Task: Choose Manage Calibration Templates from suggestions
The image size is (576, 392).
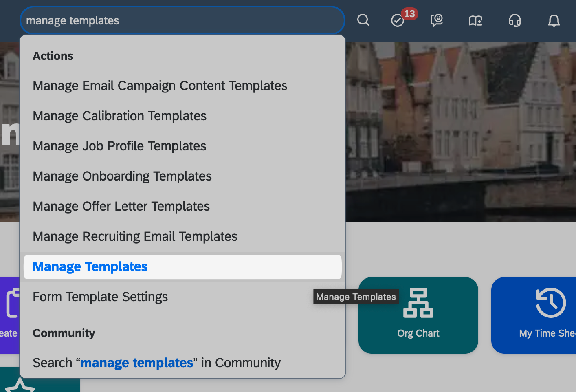Action: (119, 116)
